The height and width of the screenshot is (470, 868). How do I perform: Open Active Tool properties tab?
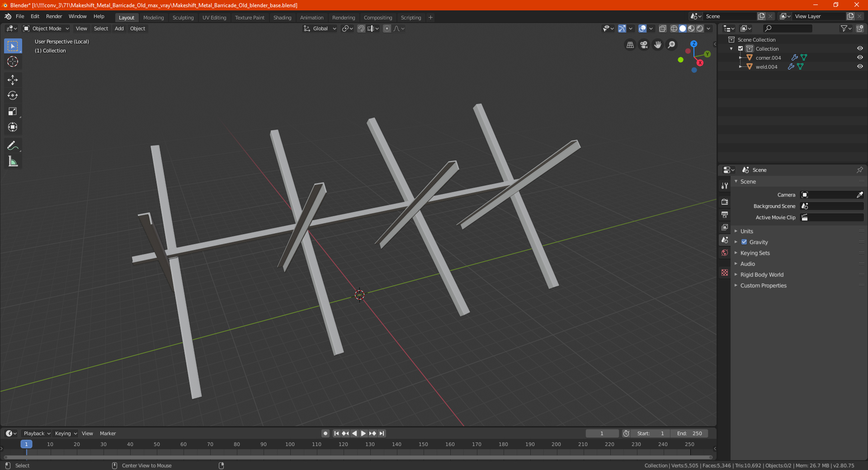725,185
